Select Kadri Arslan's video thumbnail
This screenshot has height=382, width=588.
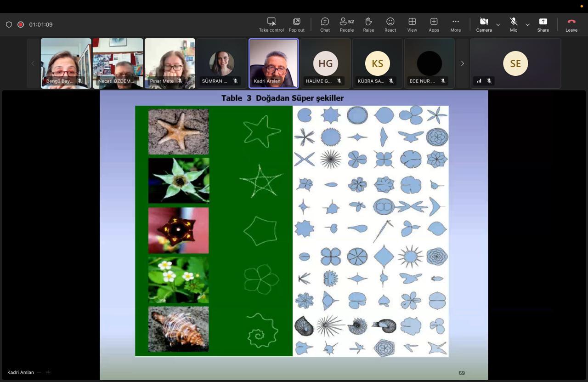pyautogui.click(x=274, y=63)
